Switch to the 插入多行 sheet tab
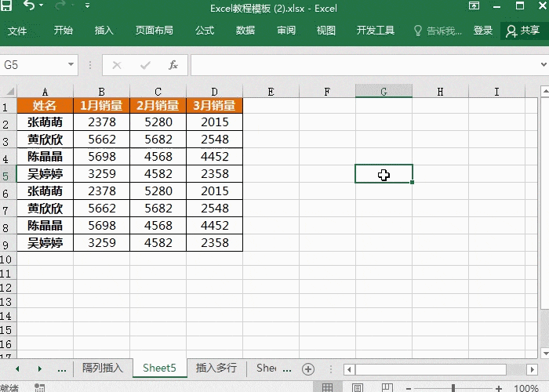 pyautogui.click(x=216, y=368)
